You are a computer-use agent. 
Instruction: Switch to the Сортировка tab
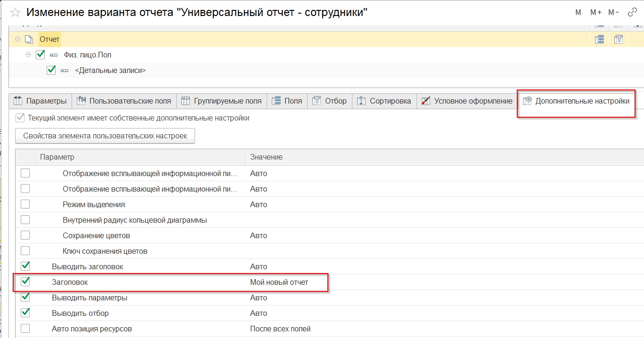pos(384,101)
